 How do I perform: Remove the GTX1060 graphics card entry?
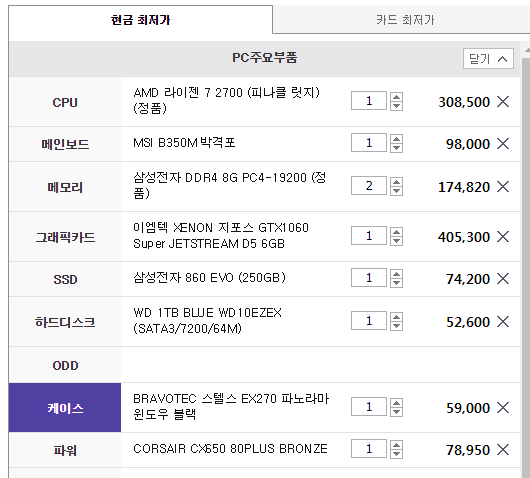[x=503, y=237]
